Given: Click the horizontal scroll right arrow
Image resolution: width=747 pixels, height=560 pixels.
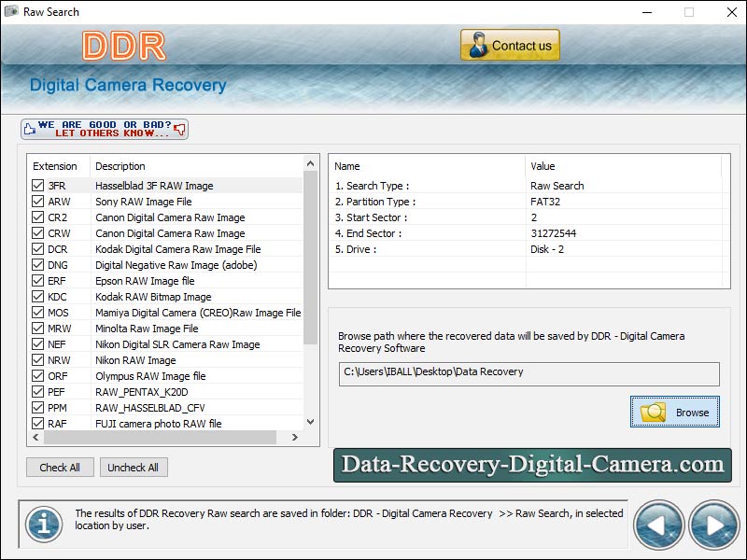Looking at the screenshot, I should [x=295, y=437].
